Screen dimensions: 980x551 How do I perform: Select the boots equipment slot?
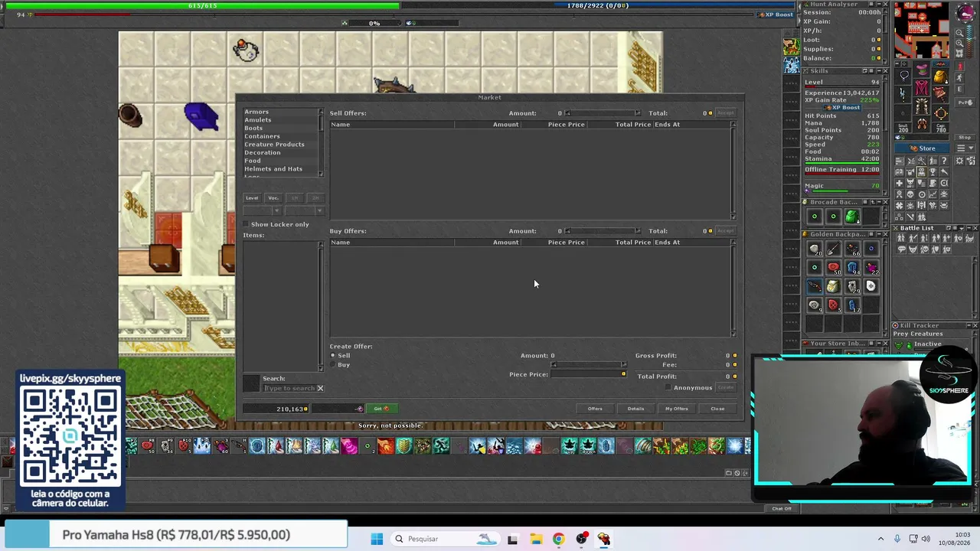click(922, 123)
